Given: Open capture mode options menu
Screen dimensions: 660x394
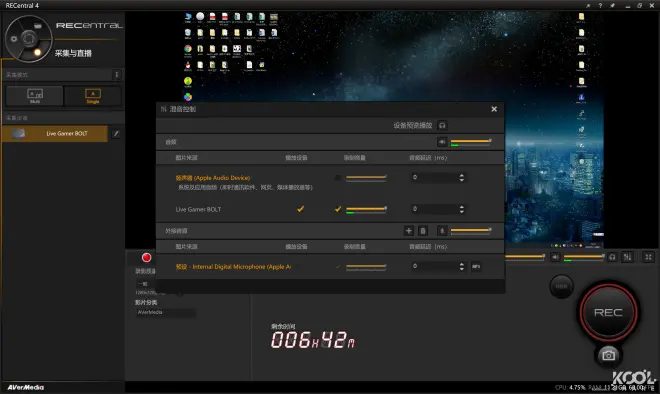Looking at the screenshot, I should tap(117, 75).
